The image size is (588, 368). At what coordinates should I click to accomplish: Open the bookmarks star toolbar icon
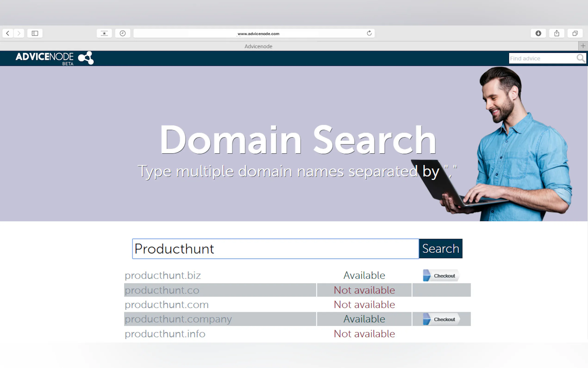[x=104, y=33]
